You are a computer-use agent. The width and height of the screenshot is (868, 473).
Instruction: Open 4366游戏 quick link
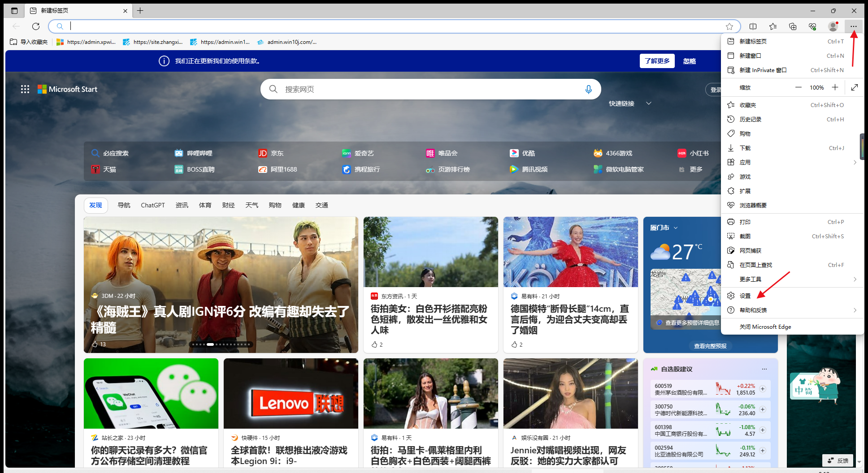[x=613, y=153]
